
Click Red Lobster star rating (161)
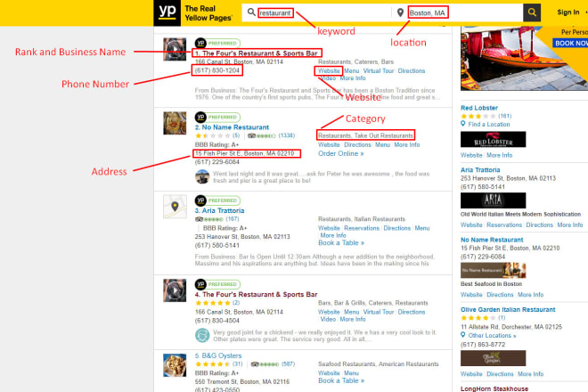486,117
